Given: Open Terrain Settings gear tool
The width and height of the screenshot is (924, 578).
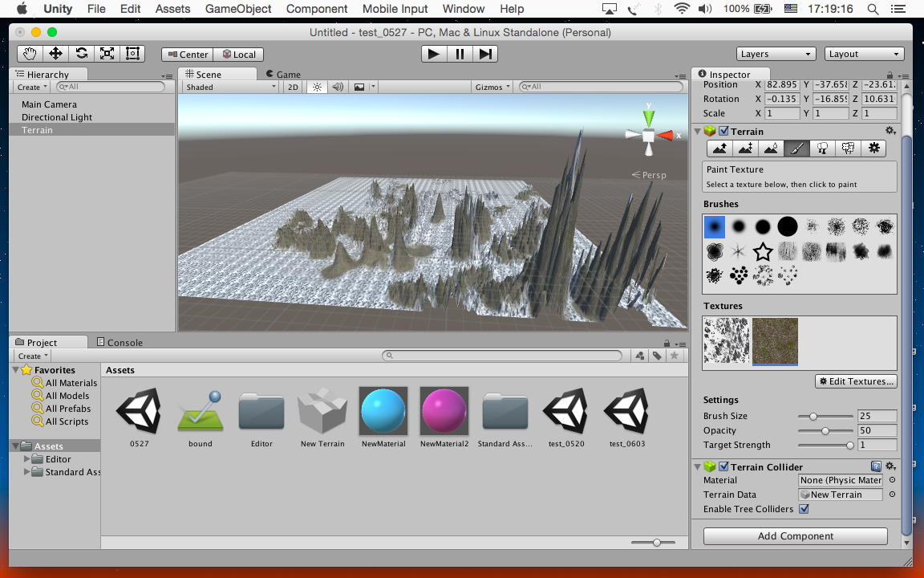Looking at the screenshot, I should (873, 149).
